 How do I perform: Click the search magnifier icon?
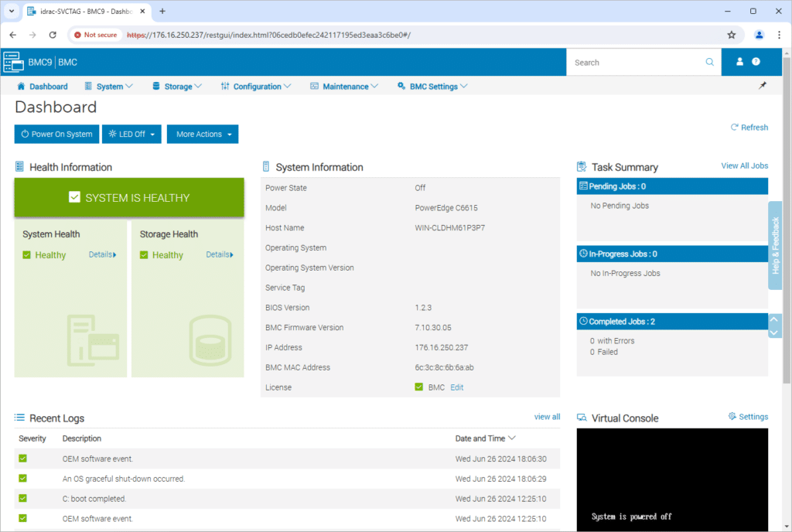point(710,62)
